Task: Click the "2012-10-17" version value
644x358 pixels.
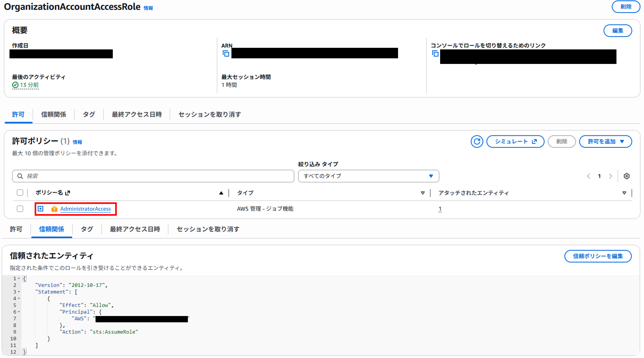Action: 87,285
